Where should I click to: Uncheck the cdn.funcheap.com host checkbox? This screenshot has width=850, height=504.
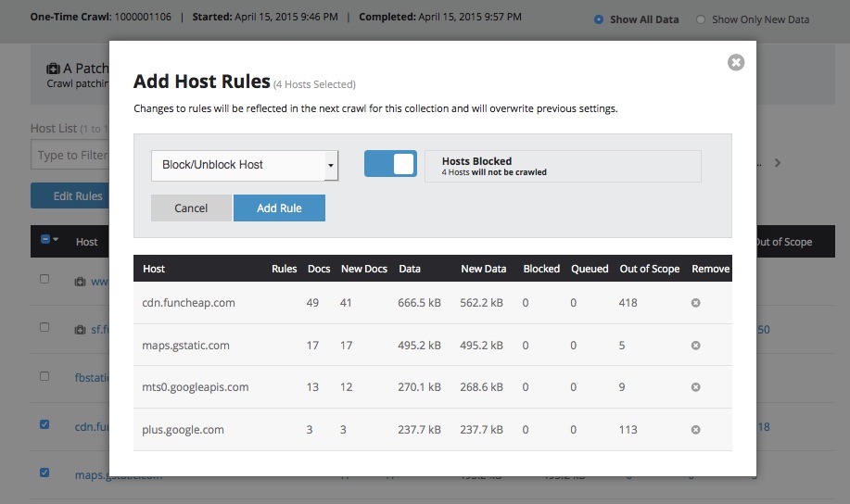44,425
